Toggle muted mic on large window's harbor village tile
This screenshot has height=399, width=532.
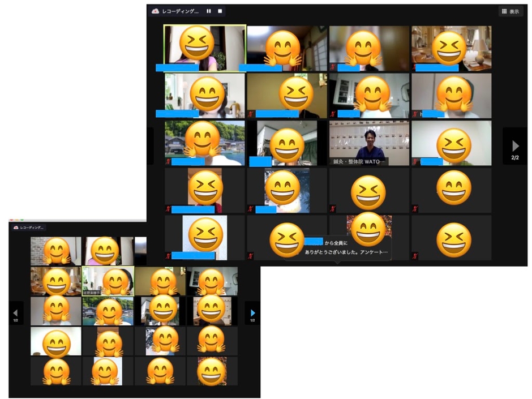pos(168,161)
